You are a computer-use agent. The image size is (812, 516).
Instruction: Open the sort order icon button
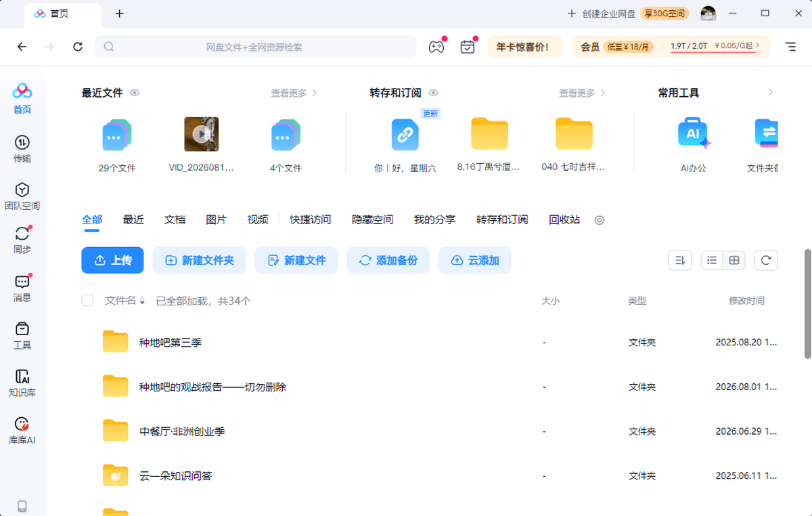point(679,260)
